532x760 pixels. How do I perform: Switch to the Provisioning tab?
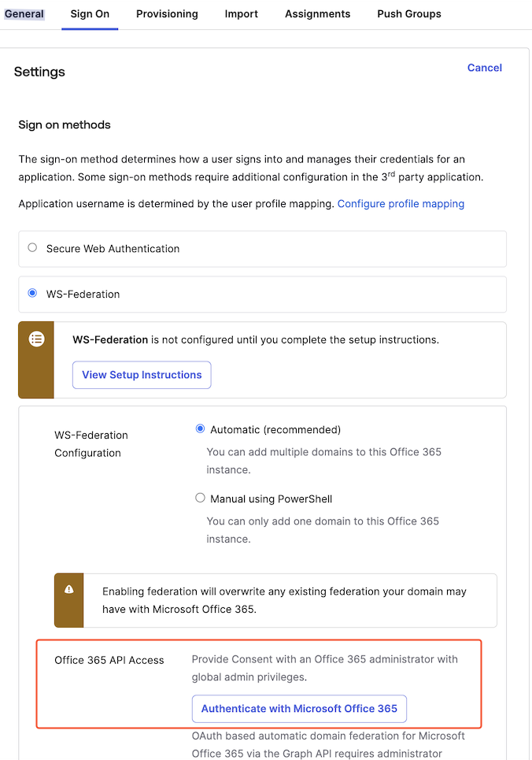tap(167, 13)
